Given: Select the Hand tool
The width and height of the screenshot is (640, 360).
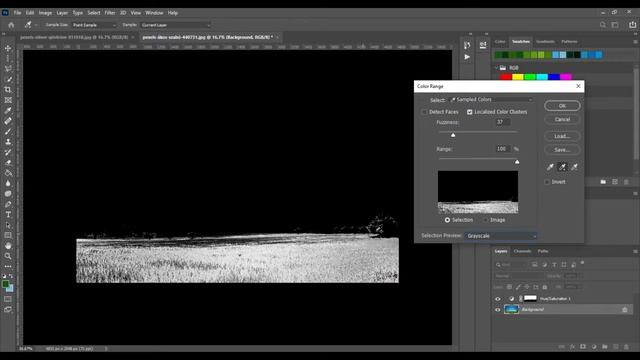Looking at the screenshot, I should click(x=8, y=246).
